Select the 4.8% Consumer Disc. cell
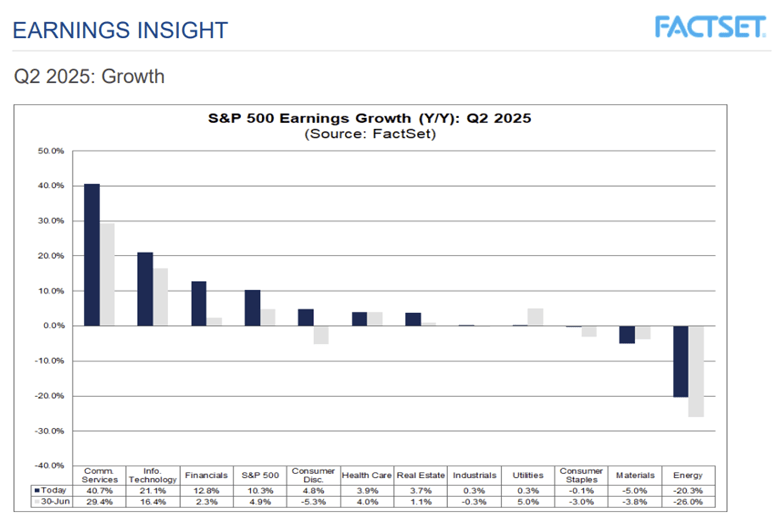Screen dimensions: 780x523 coord(313,491)
